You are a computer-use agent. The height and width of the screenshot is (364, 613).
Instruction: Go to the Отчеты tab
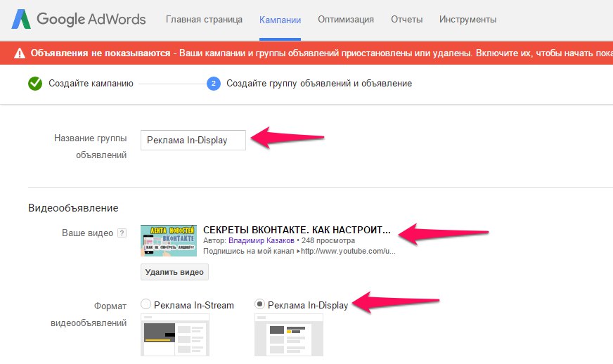(x=406, y=20)
